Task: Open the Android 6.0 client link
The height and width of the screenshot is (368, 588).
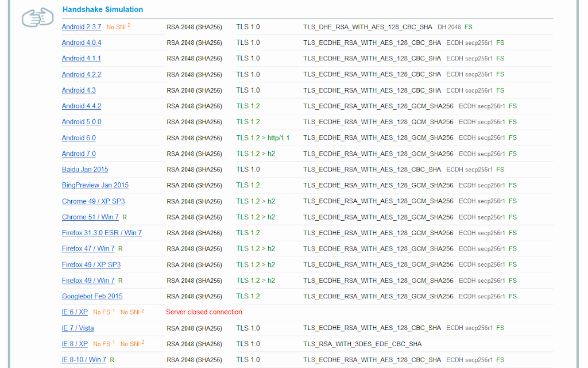Action: pos(79,138)
